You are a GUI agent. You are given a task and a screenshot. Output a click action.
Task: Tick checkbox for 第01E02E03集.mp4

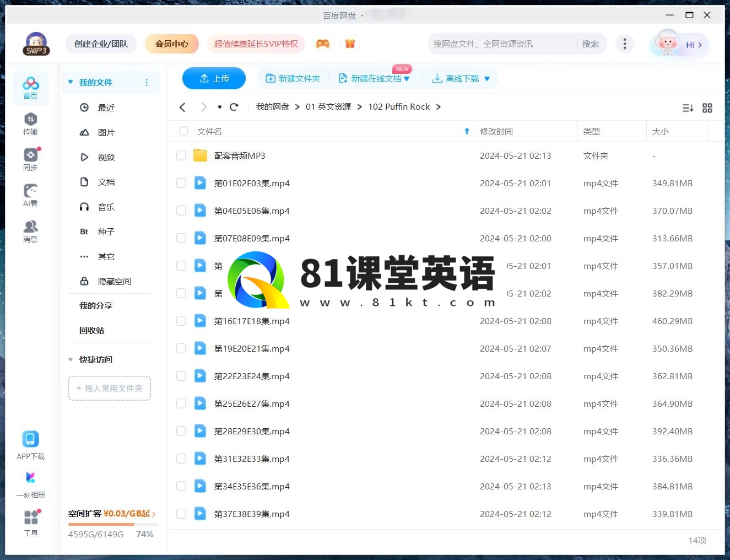click(181, 183)
